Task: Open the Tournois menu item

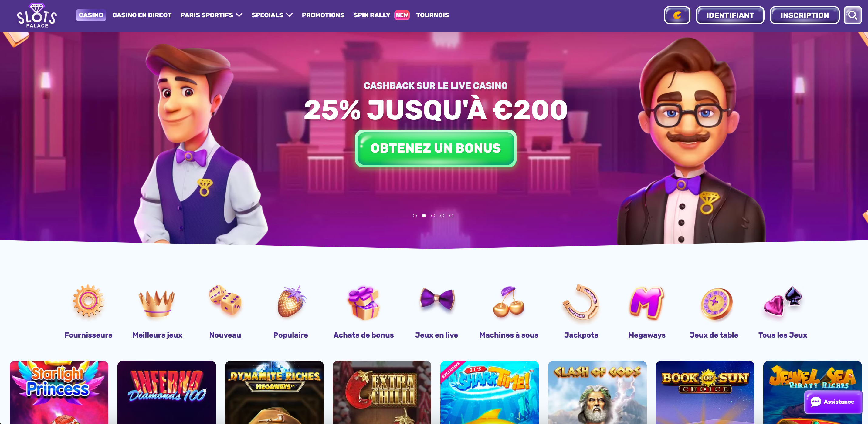Action: click(432, 15)
